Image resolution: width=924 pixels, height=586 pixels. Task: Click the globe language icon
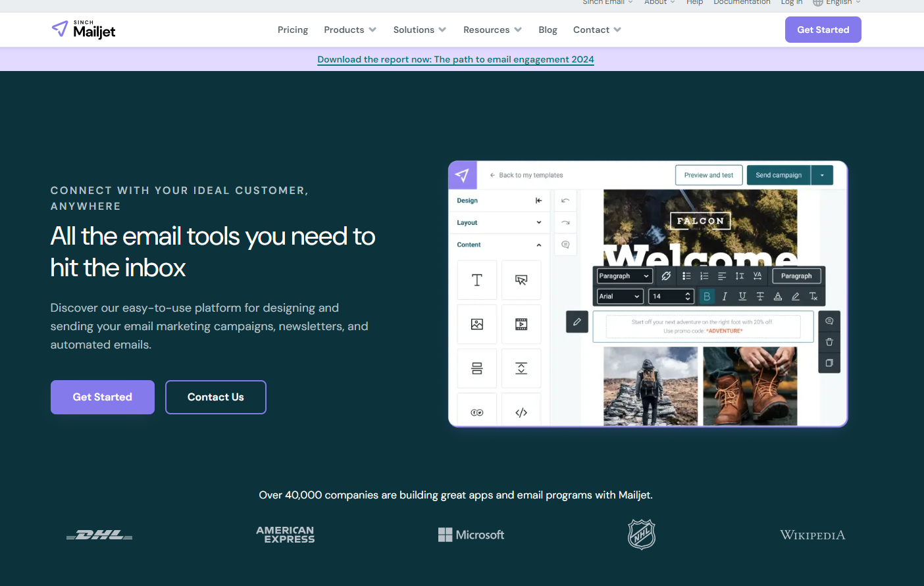[x=818, y=3]
